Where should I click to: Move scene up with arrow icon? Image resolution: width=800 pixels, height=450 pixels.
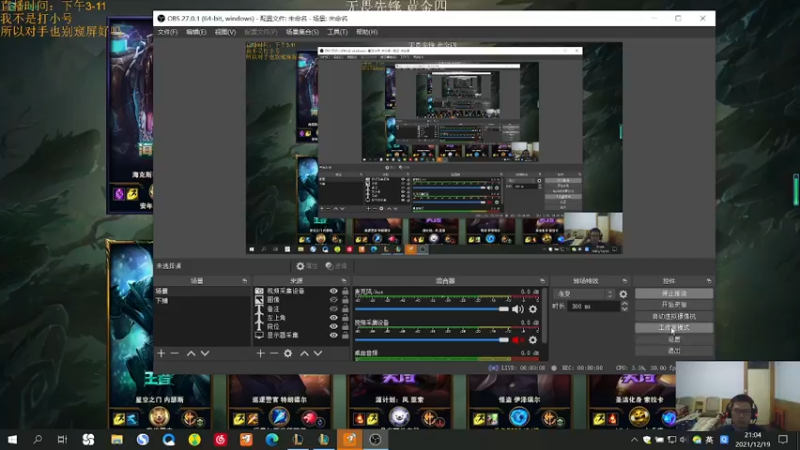click(191, 353)
